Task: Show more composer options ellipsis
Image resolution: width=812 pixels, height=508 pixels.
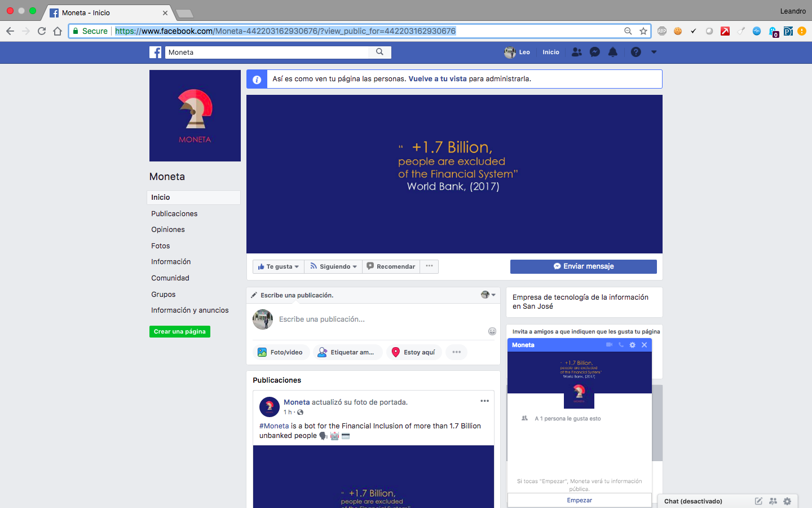Action: point(457,352)
